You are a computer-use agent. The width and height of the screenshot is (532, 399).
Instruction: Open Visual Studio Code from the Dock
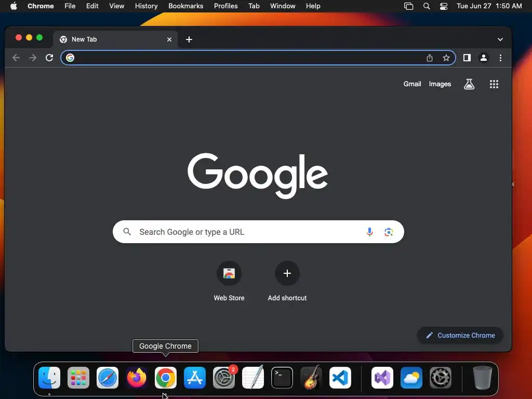(340, 378)
